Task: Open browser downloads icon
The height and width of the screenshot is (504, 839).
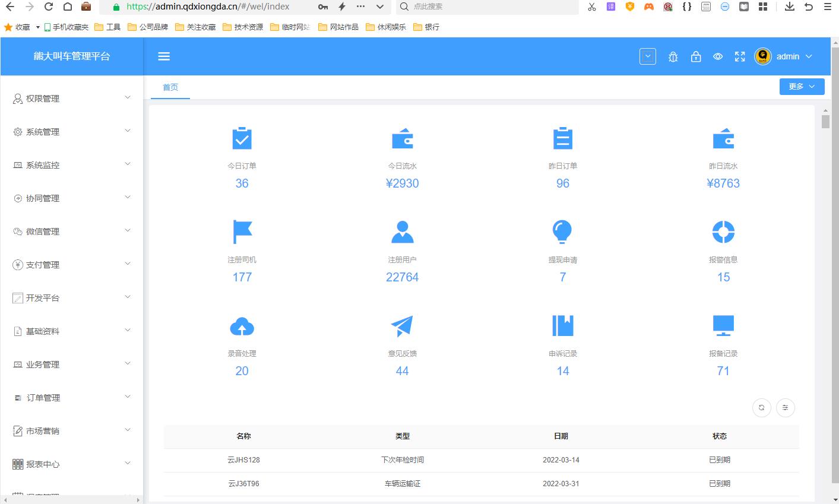Action: pos(789,7)
